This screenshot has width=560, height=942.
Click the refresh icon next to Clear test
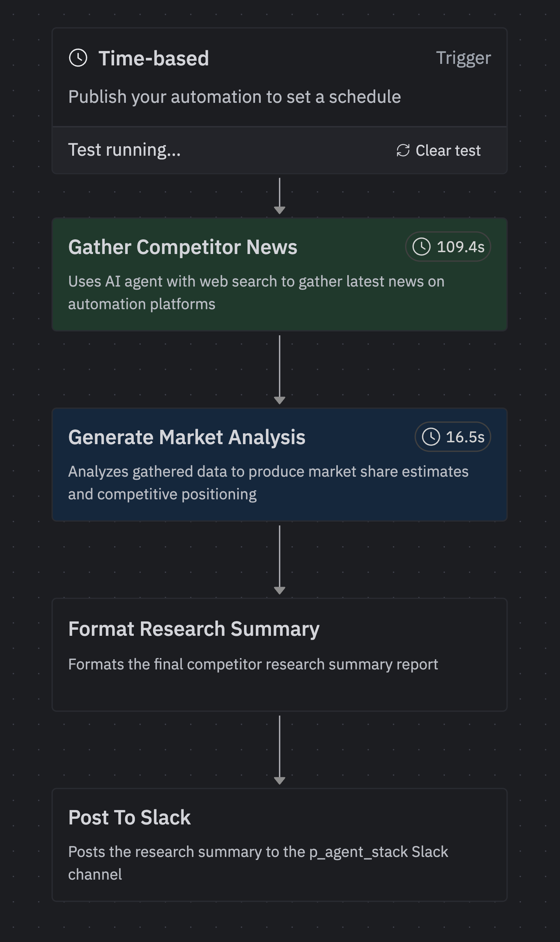tap(402, 150)
